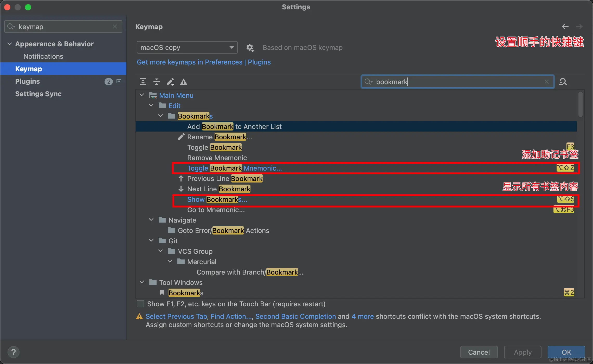The width and height of the screenshot is (593, 364).
Task: Open the macOS copy keymap dropdown
Action: click(x=187, y=48)
